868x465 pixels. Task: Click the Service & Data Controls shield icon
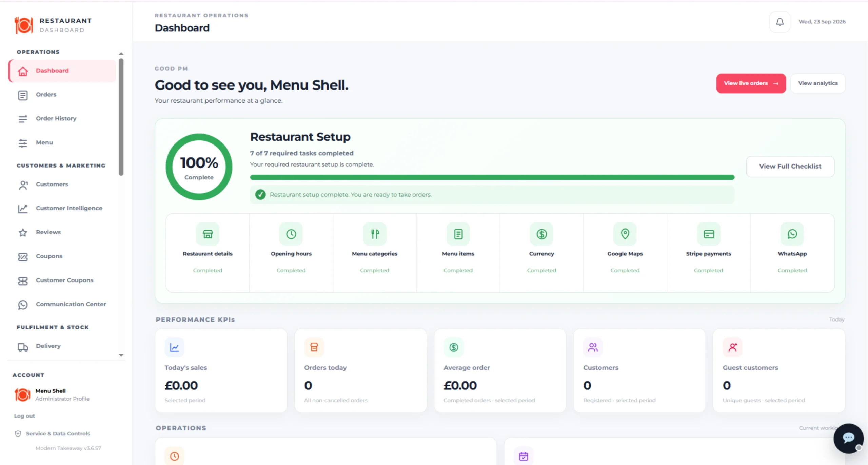(x=18, y=433)
